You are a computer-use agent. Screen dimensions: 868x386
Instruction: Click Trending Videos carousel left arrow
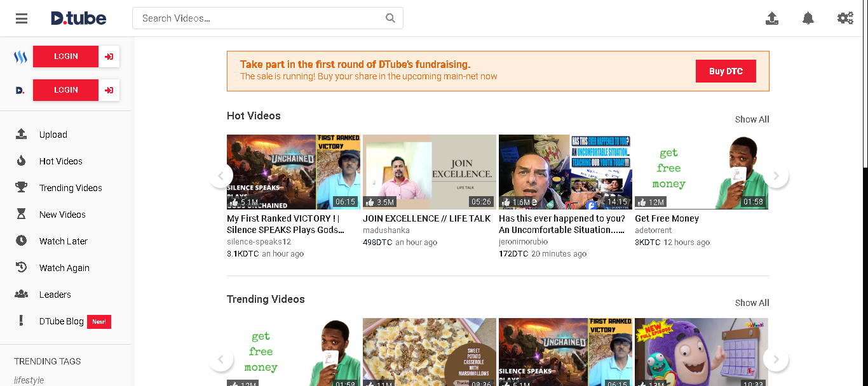coord(220,359)
